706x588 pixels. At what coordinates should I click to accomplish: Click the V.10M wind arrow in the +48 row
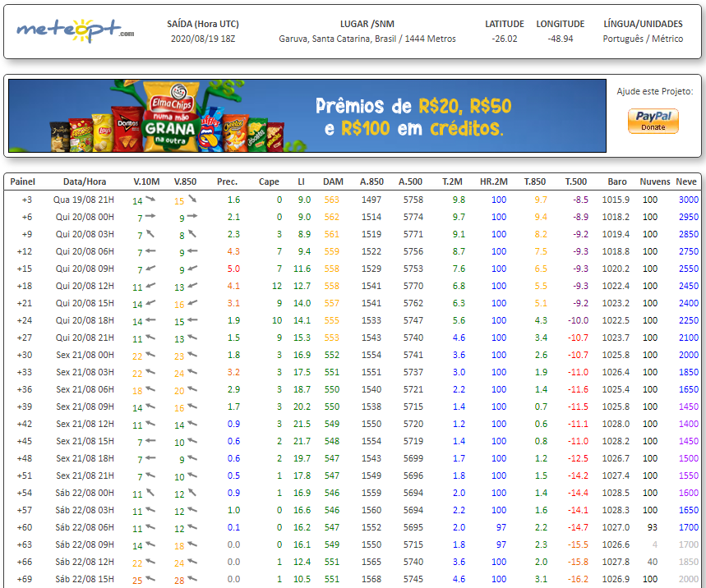151,458
